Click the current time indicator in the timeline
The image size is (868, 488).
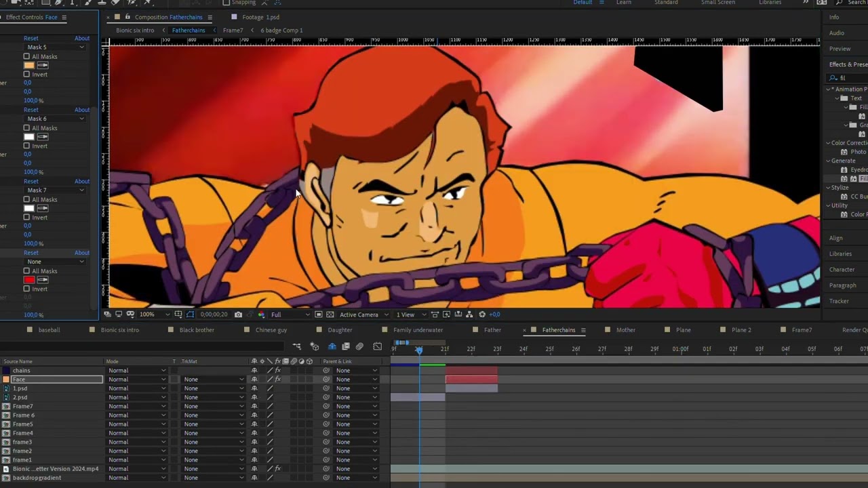[x=419, y=350]
